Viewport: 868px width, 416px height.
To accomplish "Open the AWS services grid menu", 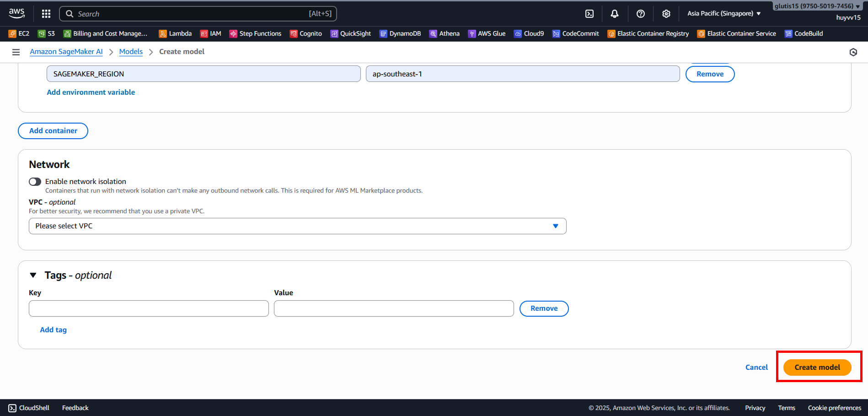I will (x=46, y=14).
